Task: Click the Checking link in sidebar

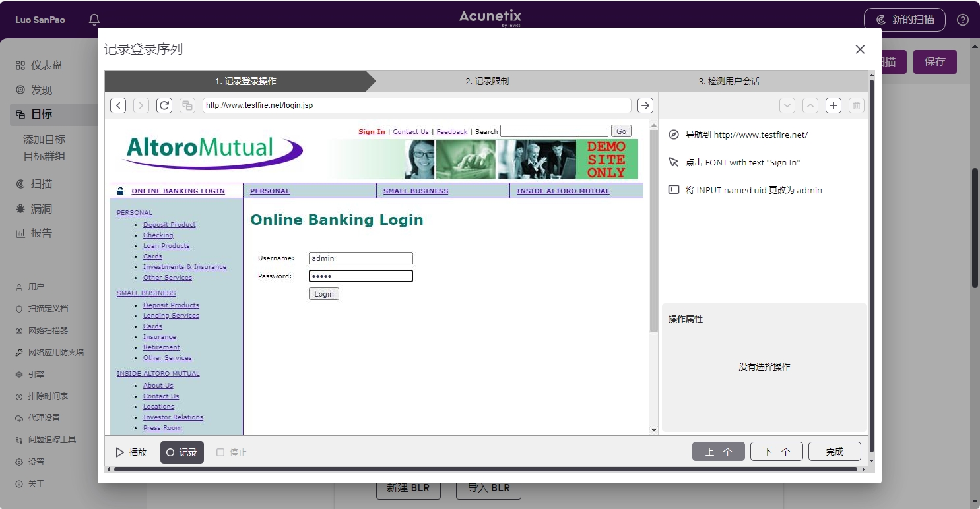Action: 158,235
